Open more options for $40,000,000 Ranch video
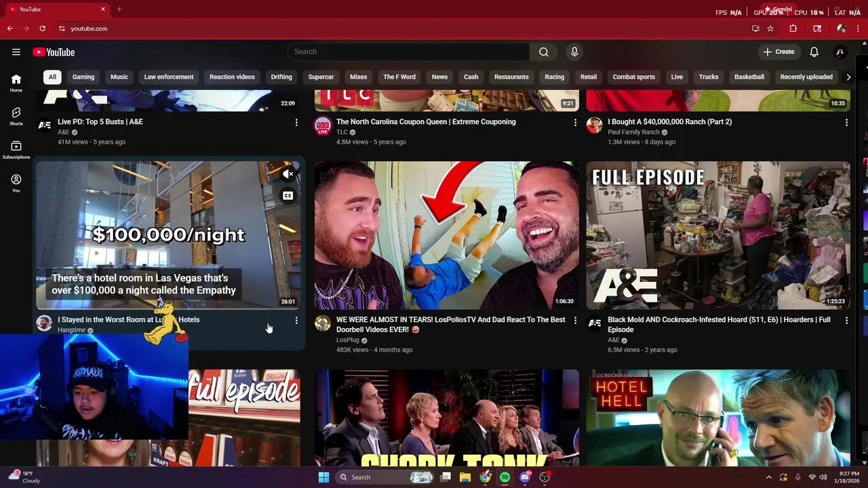The image size is (868, 488). point(846,123)
